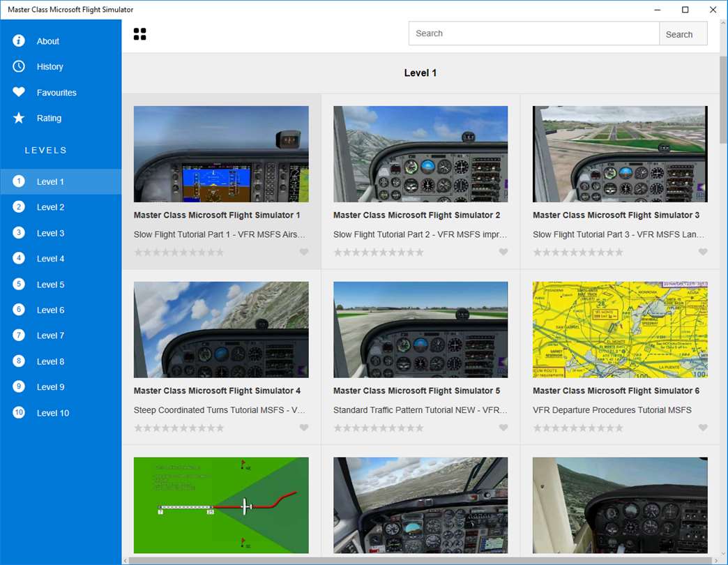Favourite Master Class Flight Simulator 4 heart
This screenshot has height=565, width=728.
coord(303,427)
